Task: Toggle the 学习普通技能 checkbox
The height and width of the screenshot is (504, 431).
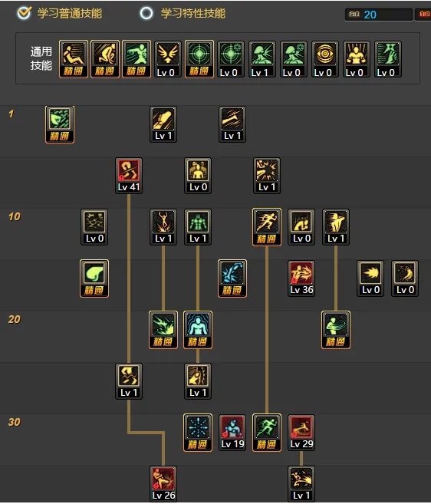Action: click(x=24, y=13)
